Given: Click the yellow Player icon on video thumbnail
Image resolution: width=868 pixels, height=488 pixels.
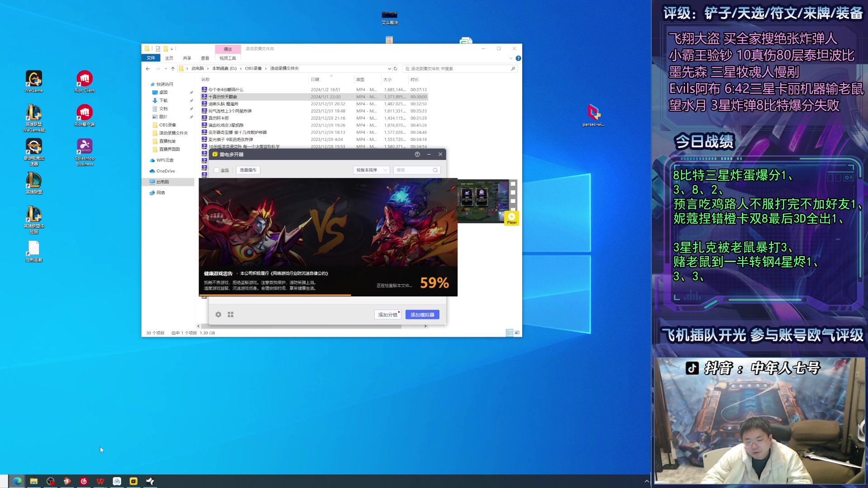Looking at the screenshot, I should 512,218.
